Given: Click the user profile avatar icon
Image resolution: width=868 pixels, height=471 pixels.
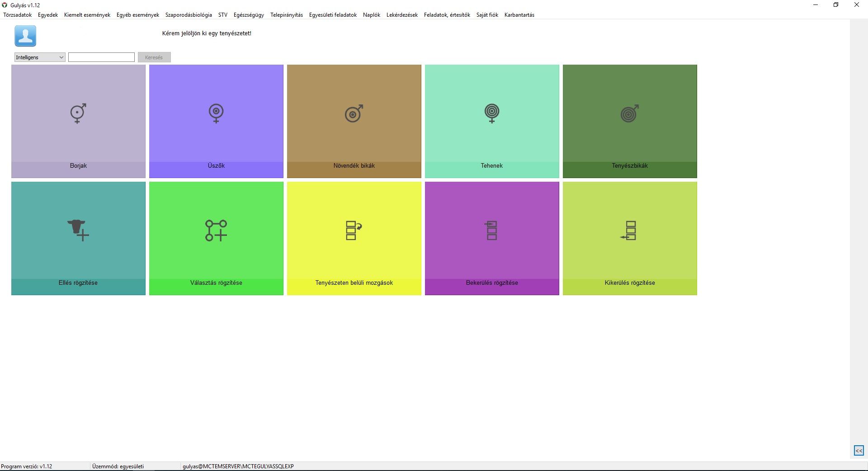Looking at the screenshot, I should 25,36.
